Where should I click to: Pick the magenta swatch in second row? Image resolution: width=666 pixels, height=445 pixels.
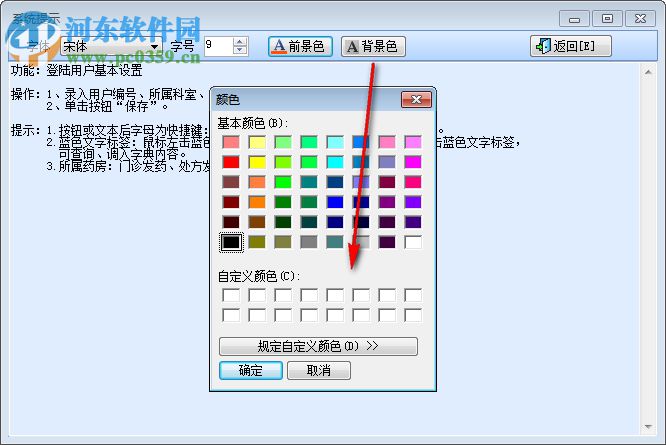[x=413, y=162]
